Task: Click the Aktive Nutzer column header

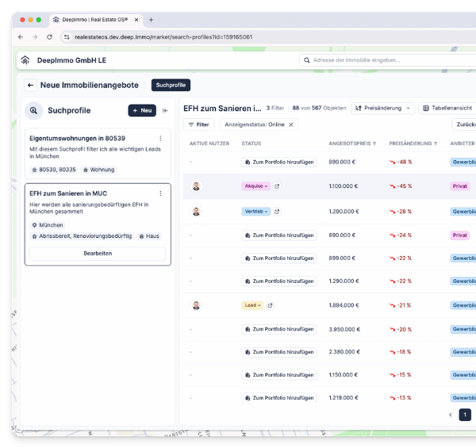Action: point(209,144)
